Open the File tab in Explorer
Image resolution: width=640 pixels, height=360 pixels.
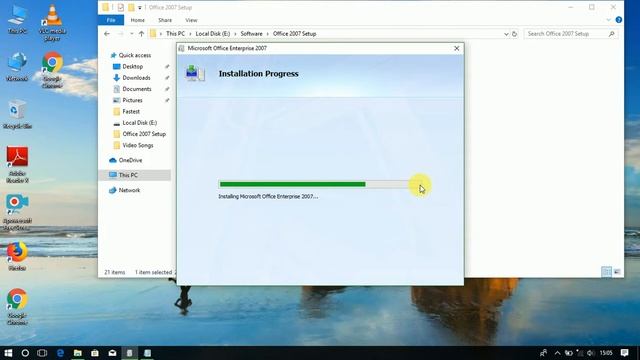coord(111,20)
